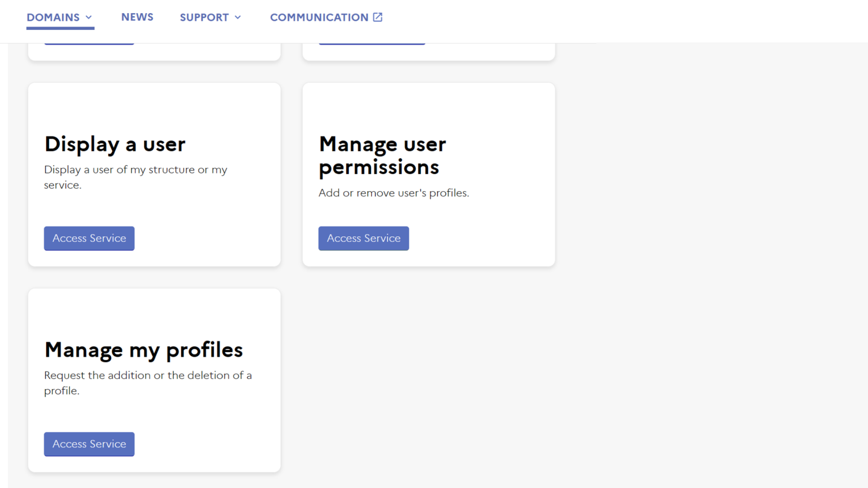This screenshot has height=488, width=868.
Task: Click Access Service under Manage user permissions
Action: (363, 238)
